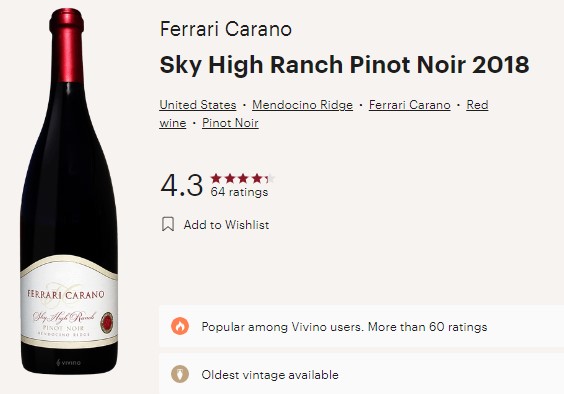
Task: Click the Popular among Vivino users banner
Action: (x=361, y=326)
